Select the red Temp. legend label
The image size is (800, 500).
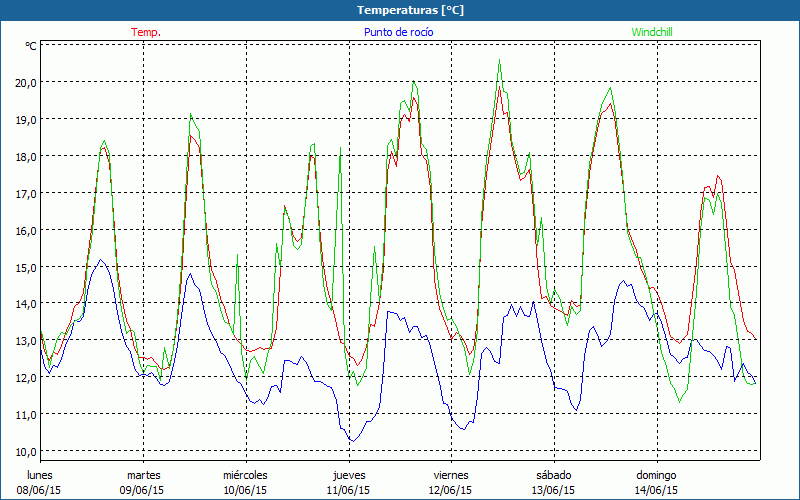pos(145,32)
